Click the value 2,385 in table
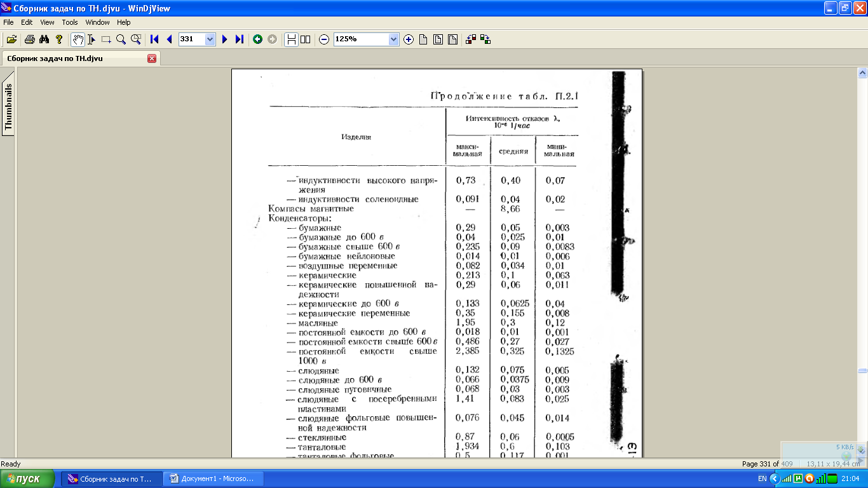The height and width of the screenshot is (488, 868). click(x=468, y=351)
